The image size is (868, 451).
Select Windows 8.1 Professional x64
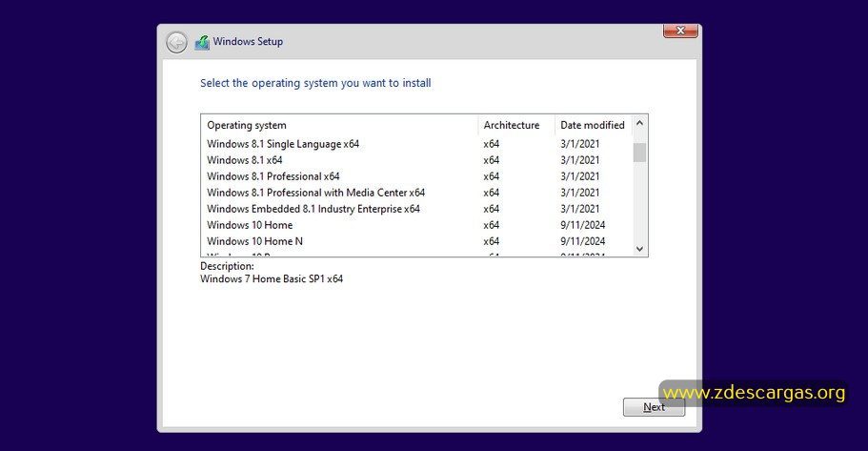(x=417, y=176)
